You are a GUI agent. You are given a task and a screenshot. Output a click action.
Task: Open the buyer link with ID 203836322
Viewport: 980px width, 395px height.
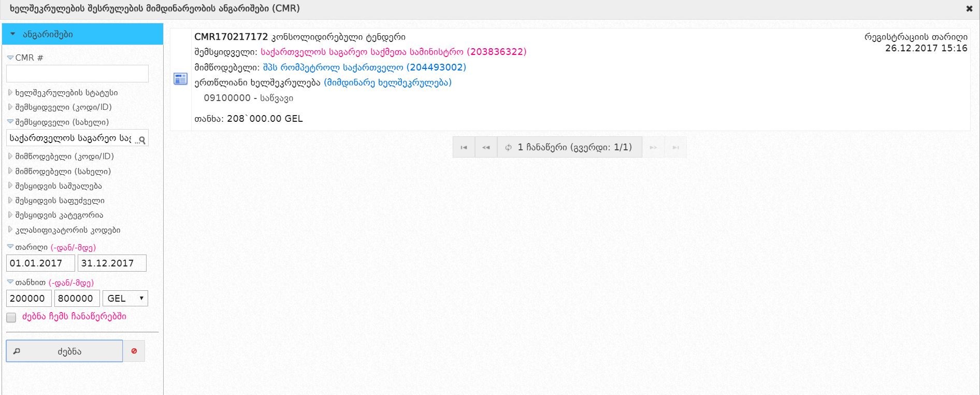point(393,52)
